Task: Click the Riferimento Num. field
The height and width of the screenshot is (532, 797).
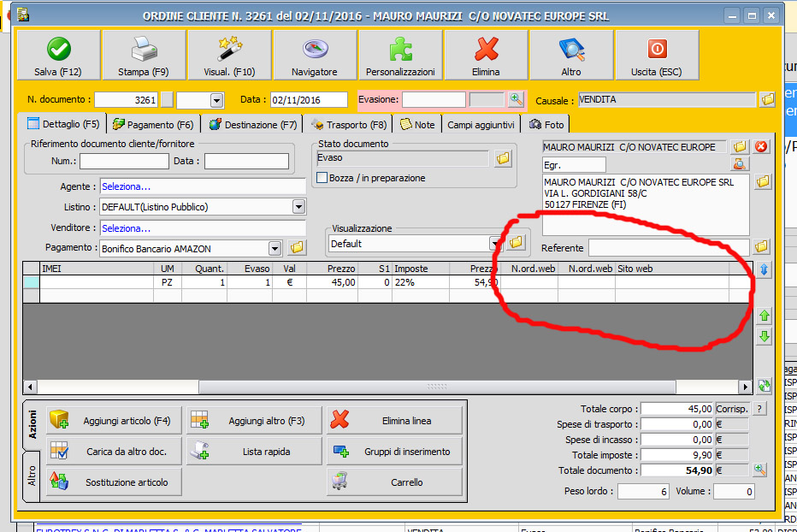Action: tap(125, 162)
